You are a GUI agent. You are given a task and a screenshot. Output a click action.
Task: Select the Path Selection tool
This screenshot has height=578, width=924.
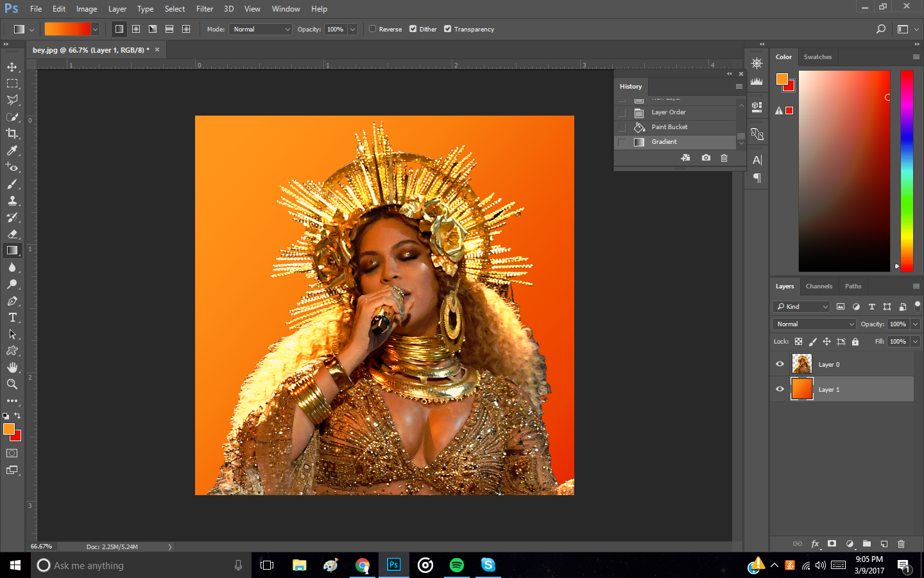pyautogui.click(x=12, y=334)
